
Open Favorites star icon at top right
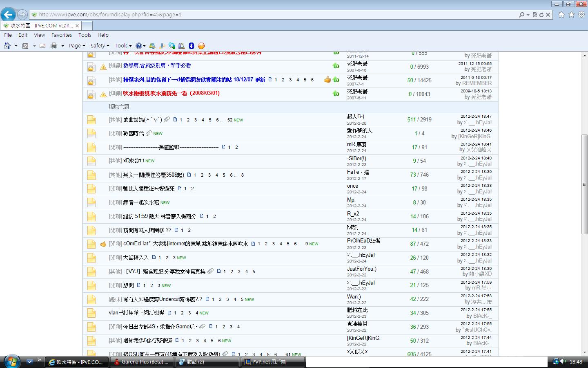[x=571, y=15]
